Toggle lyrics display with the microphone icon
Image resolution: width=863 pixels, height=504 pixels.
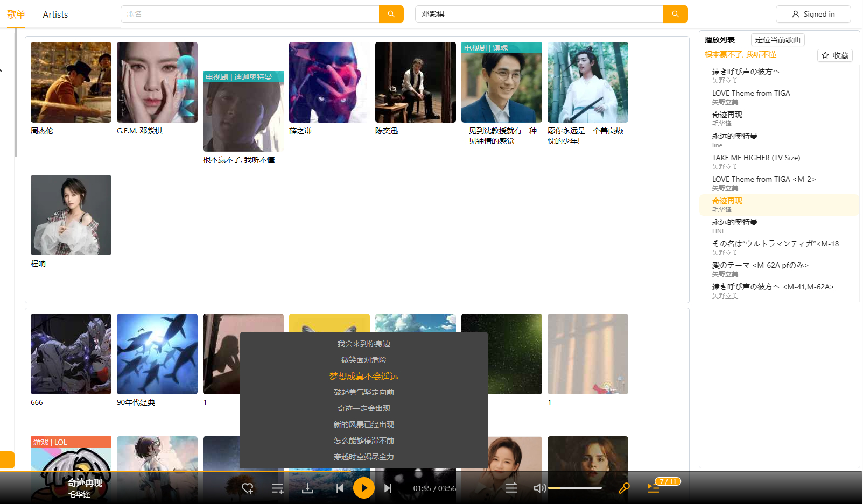pyautogui.click(x=624, y=488)
